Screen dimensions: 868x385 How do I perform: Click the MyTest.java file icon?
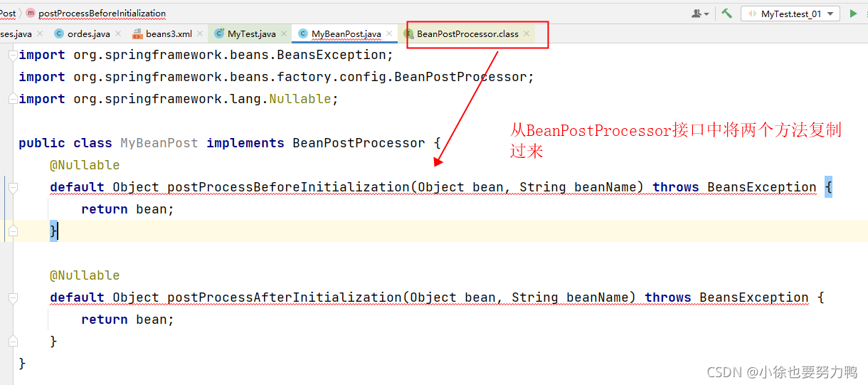(219, 33)
